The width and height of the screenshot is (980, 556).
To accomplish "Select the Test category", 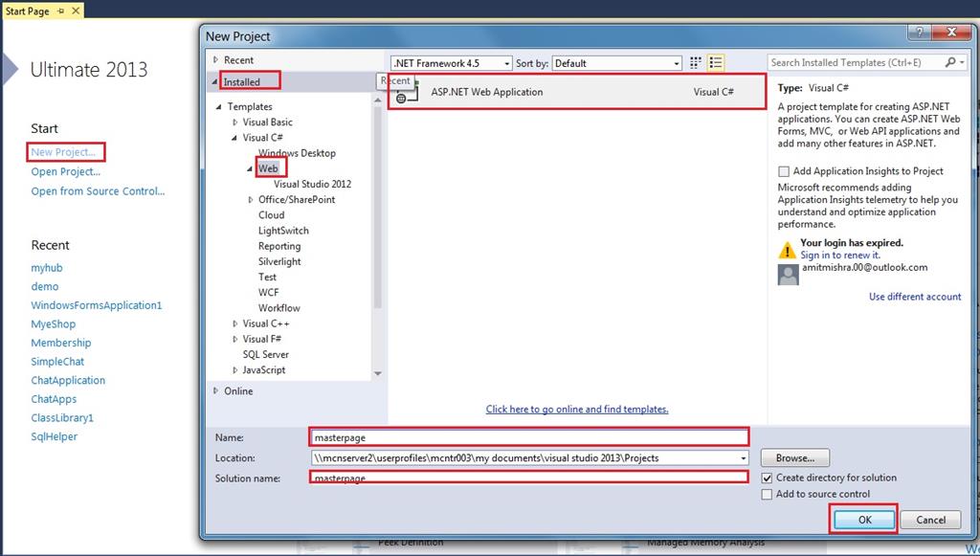I will coord(268,277).
